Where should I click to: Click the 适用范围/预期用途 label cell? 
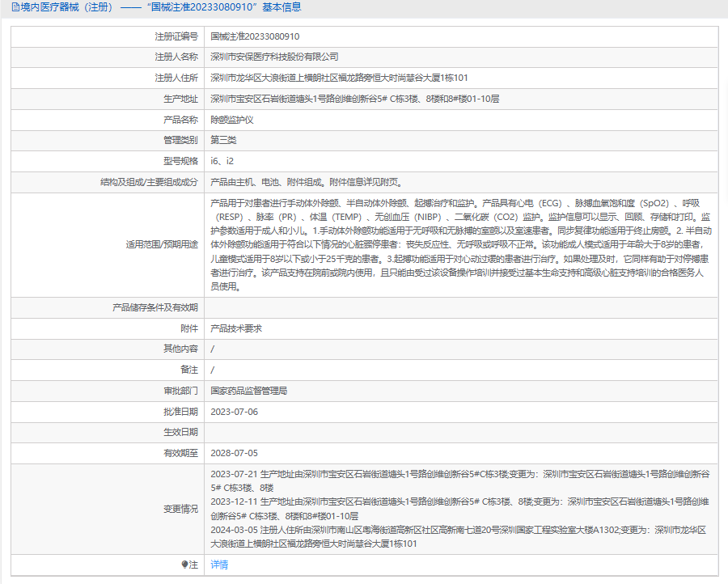pyautogui.click(x=108, y=244)
